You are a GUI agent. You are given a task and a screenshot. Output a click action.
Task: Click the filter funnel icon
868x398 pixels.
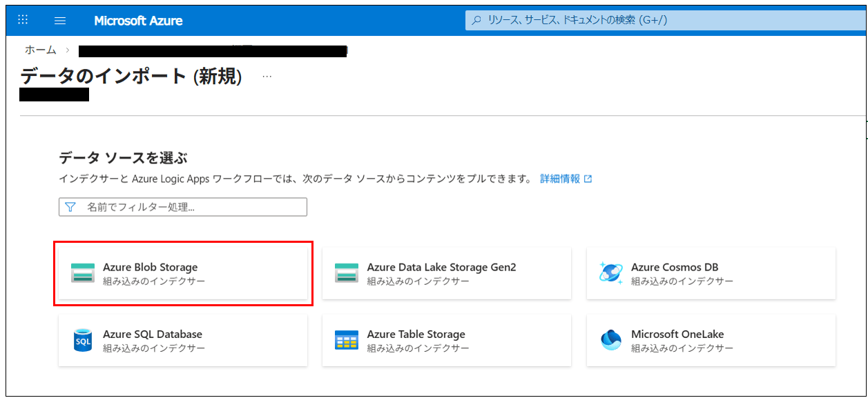click(x=70, y=207)
